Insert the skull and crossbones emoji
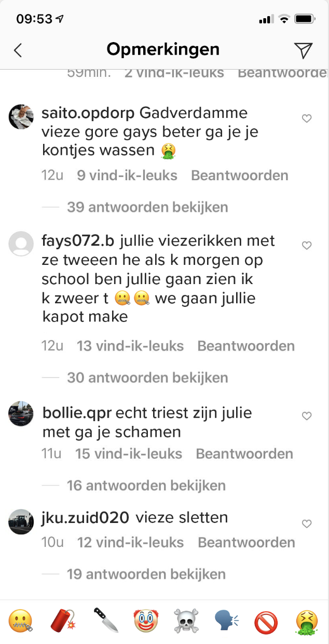Screen dimensions: 329x644 coord(186,621)
